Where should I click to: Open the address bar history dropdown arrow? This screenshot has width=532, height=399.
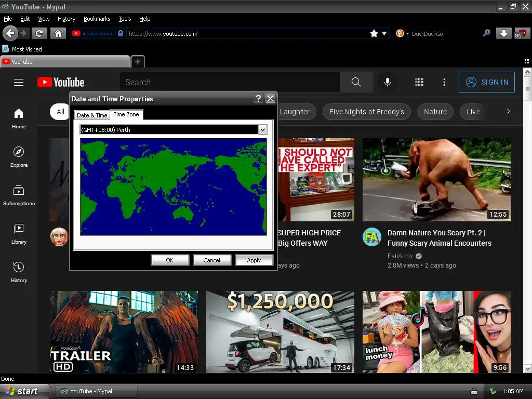click(x=384, y=33)
